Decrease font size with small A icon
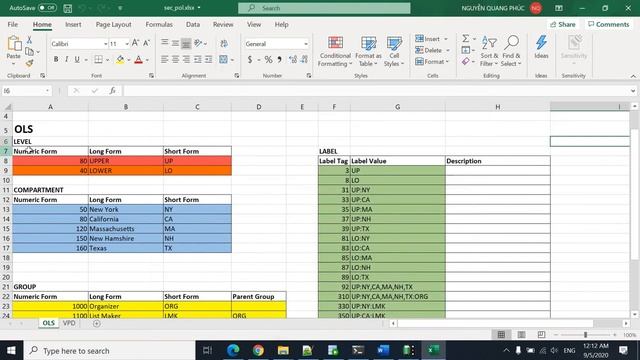640x360 pixels. pyautogui.click(x=146, y=43)
